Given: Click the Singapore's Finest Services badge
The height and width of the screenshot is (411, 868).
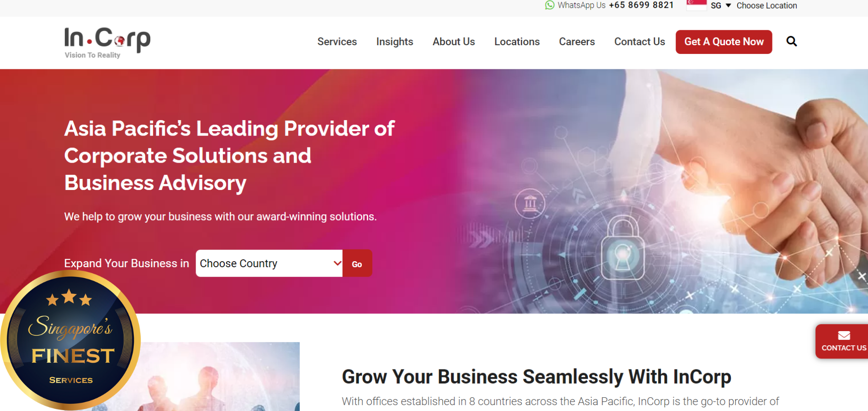Looking at the screenshot, I should (x=70, y=340).
